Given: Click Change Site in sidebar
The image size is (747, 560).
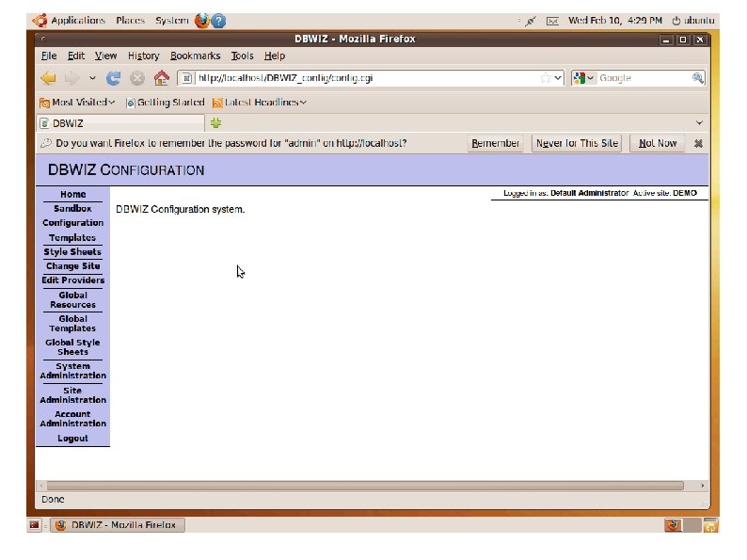Looking at the screenshot, I should tap(72, 266).
